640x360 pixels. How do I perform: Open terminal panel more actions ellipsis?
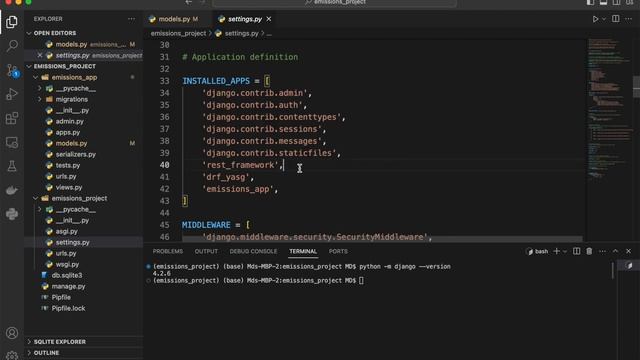602,251
